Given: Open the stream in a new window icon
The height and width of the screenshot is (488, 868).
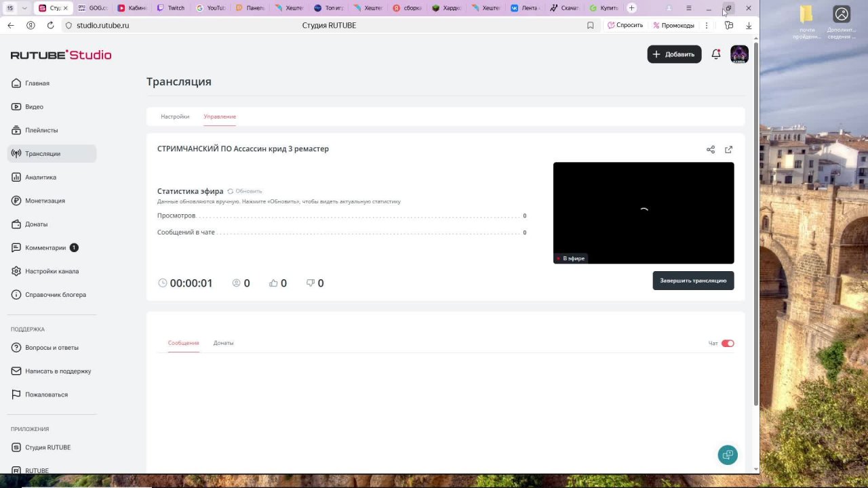Looking at the screenshot, I should click(729, 149).
